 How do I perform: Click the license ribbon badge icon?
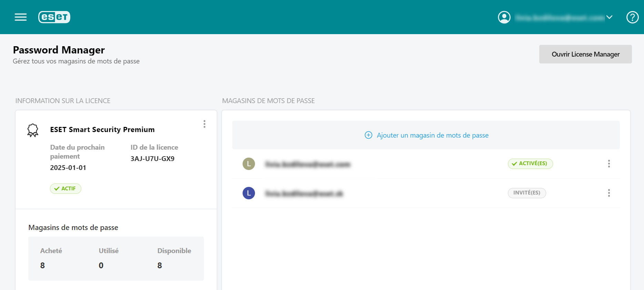(33, 130)
